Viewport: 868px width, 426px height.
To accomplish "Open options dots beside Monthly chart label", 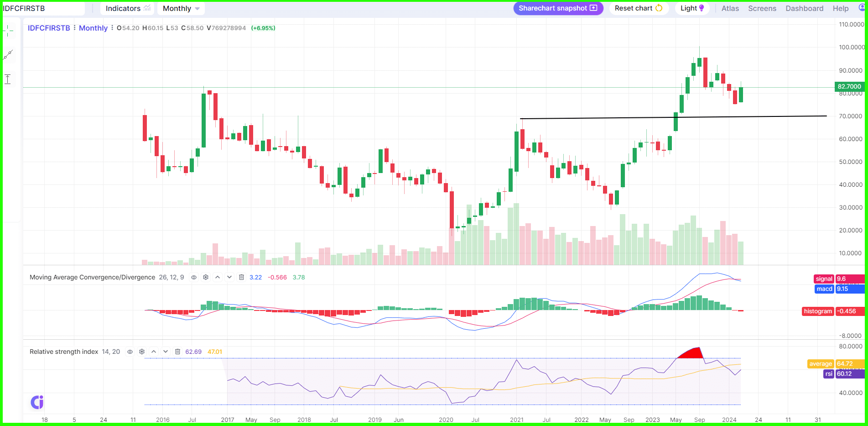I will [112, 28].
